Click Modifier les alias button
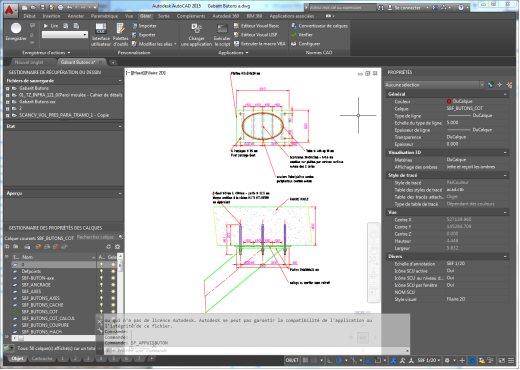 pyautogui.click(x=154, y=44)
